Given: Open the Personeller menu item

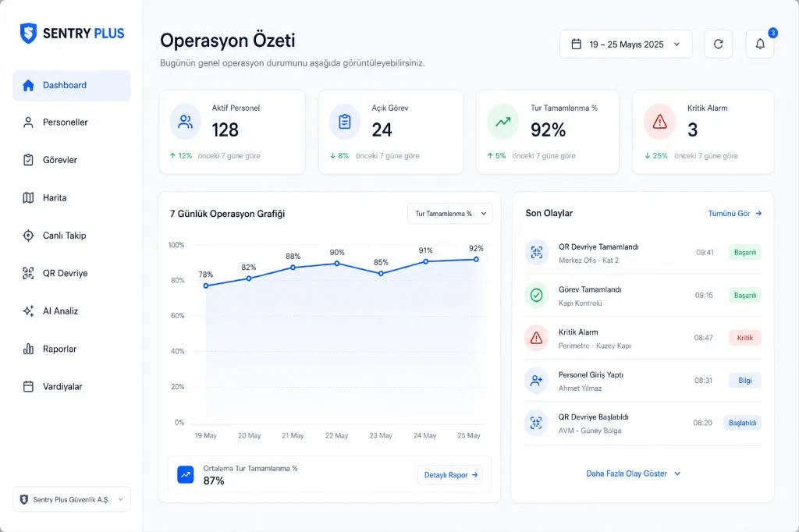Looking at the screenshot, I should (71, 122).
